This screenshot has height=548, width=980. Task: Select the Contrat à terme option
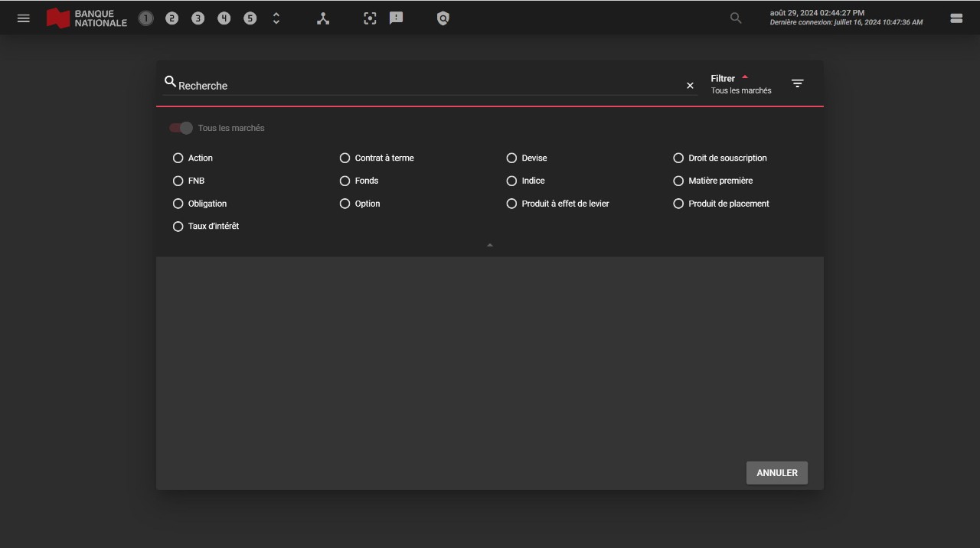[x=345, y=158]
